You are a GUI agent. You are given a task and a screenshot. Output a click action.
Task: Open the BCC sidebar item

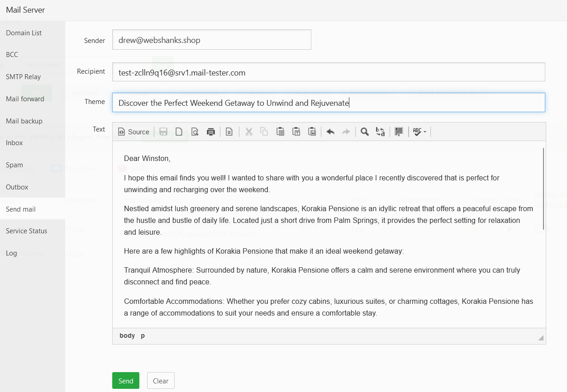click(x=33, y=55)
